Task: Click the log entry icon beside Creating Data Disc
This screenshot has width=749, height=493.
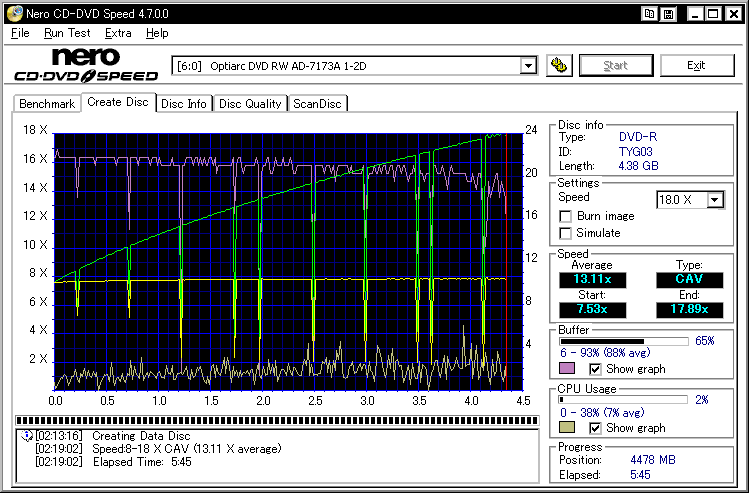Action: [26, 436]
